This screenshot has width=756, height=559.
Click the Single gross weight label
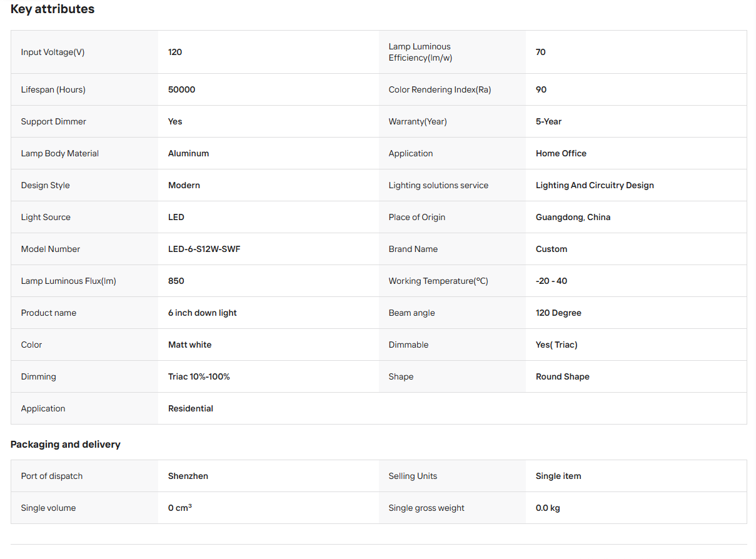point(426,508)
